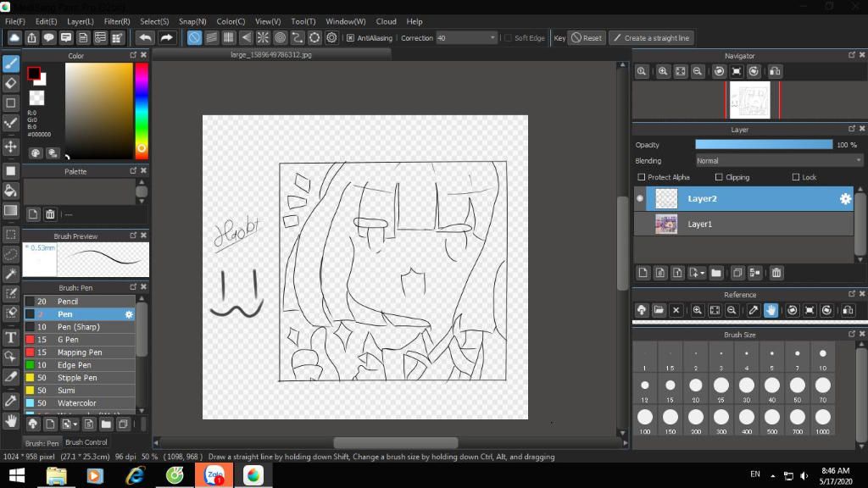868x488 pixels.
Task: Zoom out within the Navigator panel
Action: [698, 71]
